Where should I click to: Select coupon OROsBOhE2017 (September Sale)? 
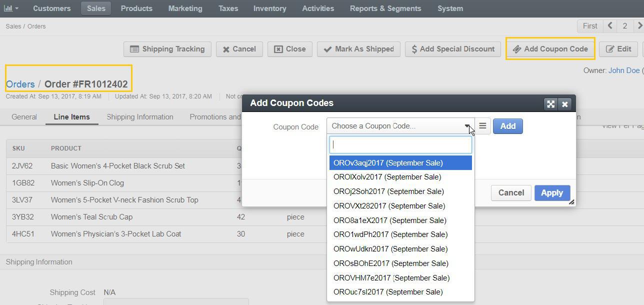pyautogui.click(x=400, y=263)
